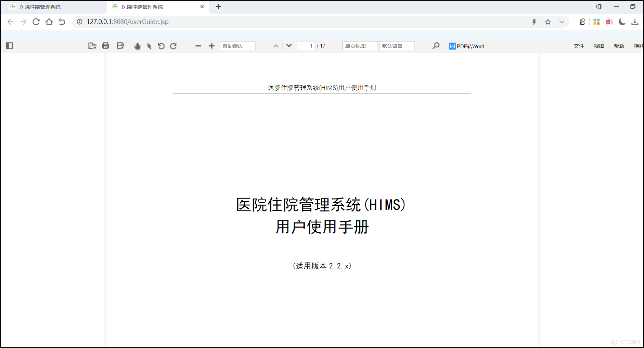Click the PDF转Word button

tap(467, 46)
